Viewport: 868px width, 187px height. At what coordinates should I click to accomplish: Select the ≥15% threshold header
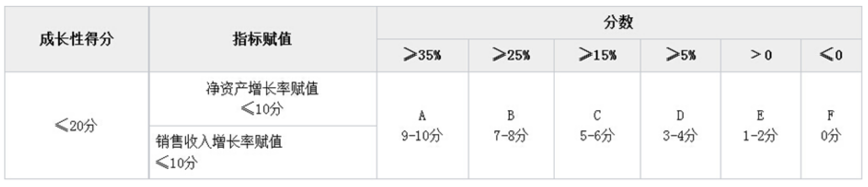click(597, 55)
